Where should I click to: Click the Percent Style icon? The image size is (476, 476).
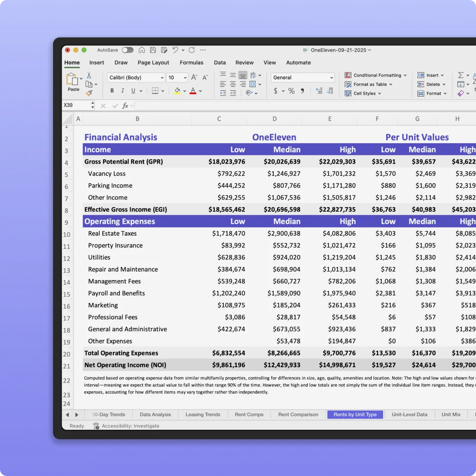pos(291,91)
